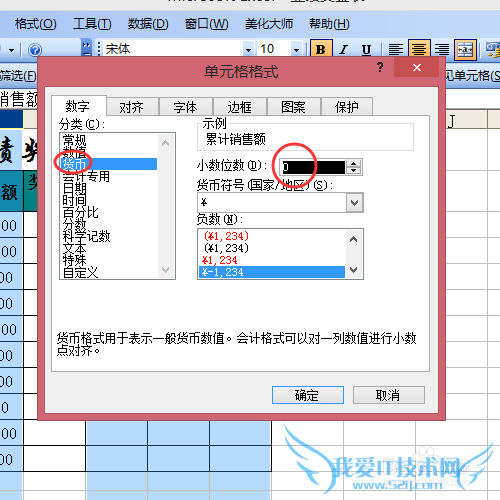The image size is (500, 500).
Task: Open the 工具(T) menu
Action: pos(92,24)
